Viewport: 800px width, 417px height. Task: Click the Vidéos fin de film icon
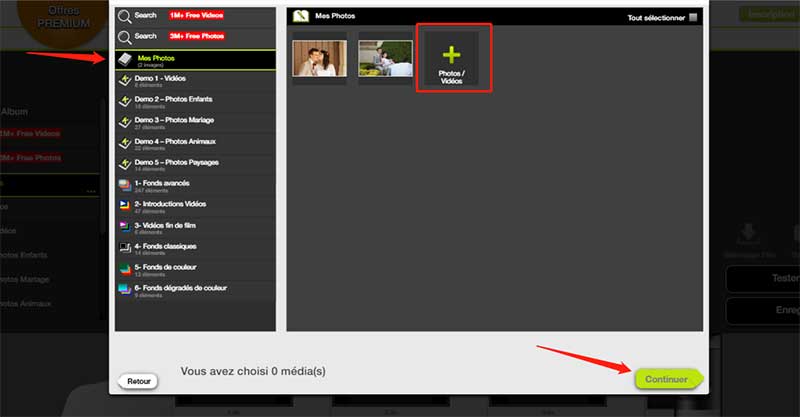(x=124, y=227)
